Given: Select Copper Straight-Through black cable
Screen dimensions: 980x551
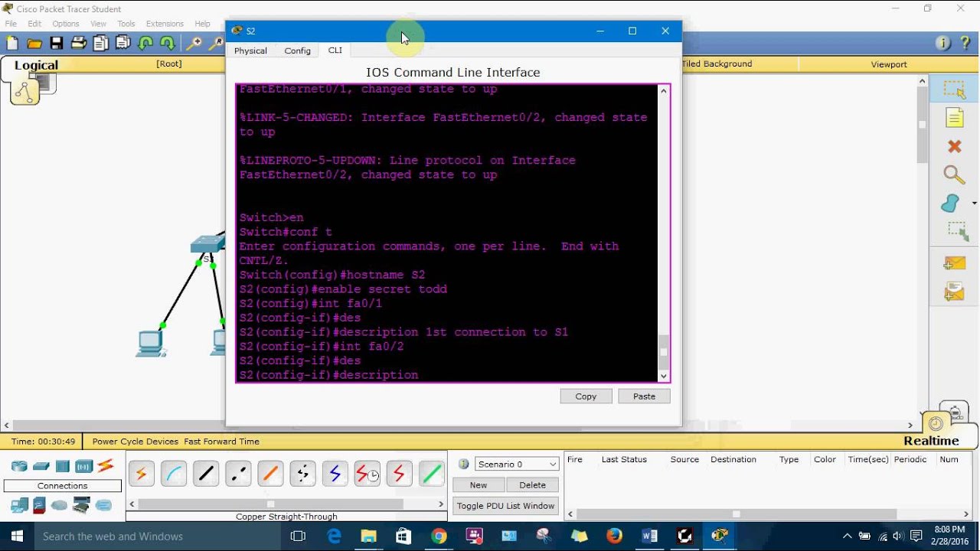Looking at the screenshot, I should click(206, 474).
